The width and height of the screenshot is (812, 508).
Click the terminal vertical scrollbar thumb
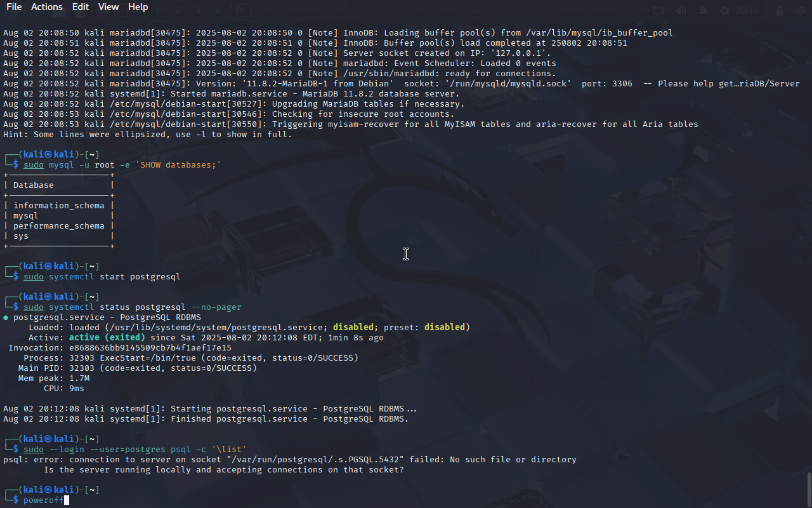[x=809, y=489]
